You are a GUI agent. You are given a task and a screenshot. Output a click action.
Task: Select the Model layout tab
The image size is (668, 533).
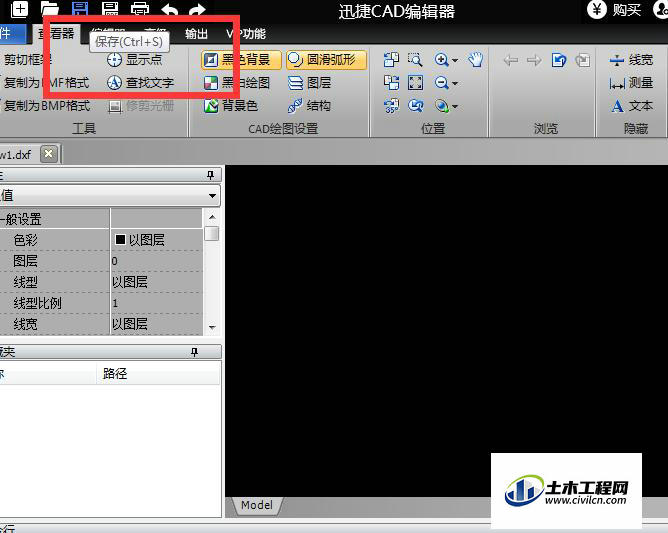[x=256, y=505]
